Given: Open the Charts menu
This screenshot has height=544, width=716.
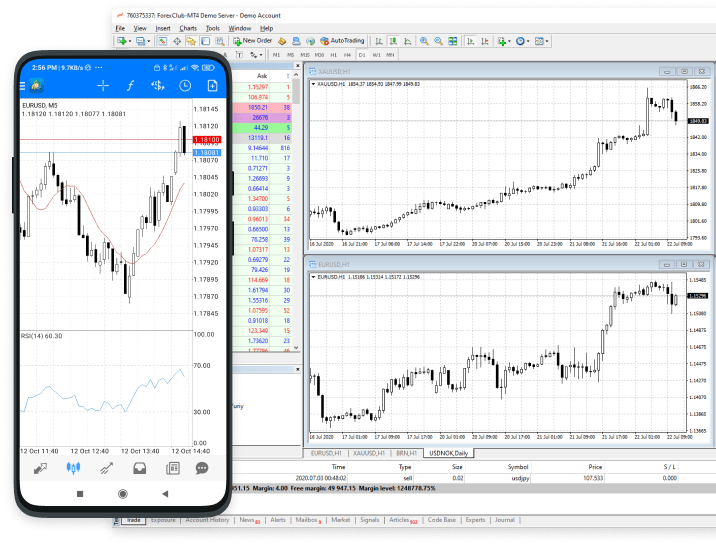Looking at the screenshot, I should pos(188,28).
